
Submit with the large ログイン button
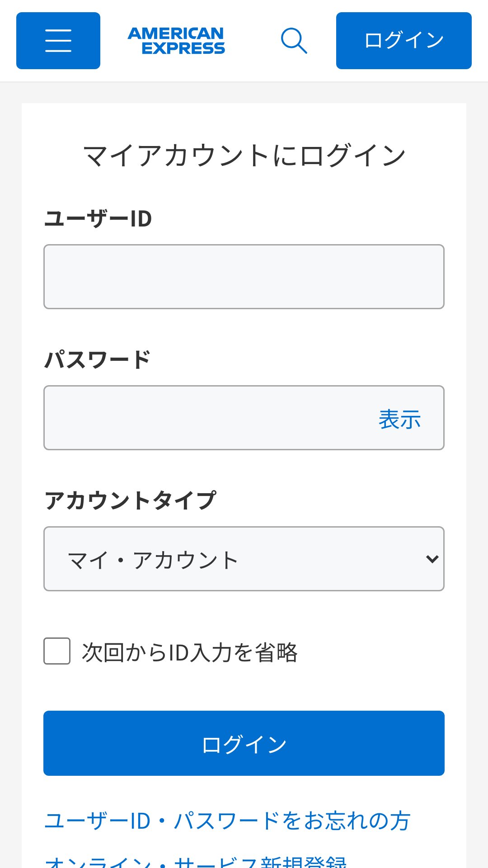click(244, 743)
